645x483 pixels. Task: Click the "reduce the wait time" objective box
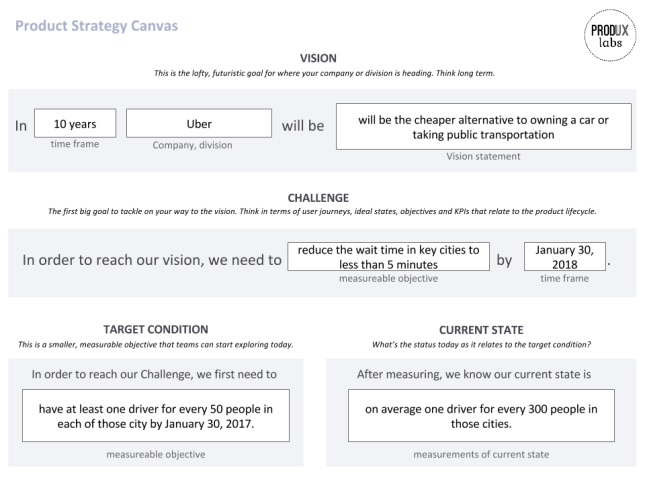(388, 257)
